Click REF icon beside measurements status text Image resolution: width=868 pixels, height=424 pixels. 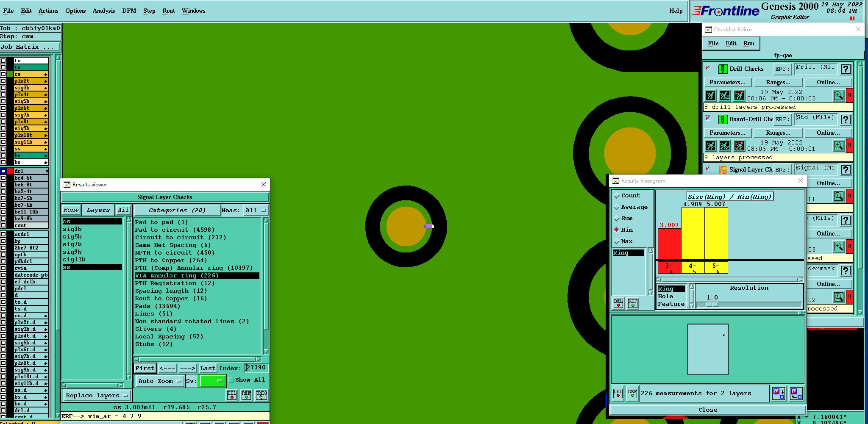632,394
